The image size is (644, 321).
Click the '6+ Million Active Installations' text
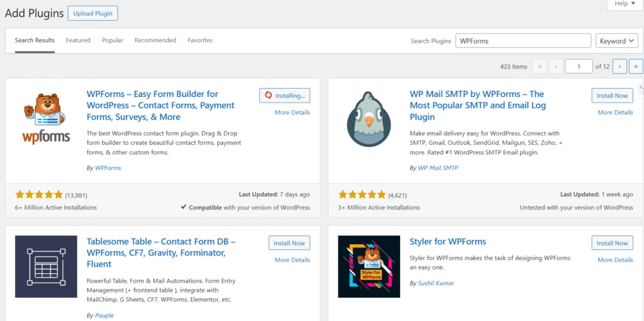(56, 208)
